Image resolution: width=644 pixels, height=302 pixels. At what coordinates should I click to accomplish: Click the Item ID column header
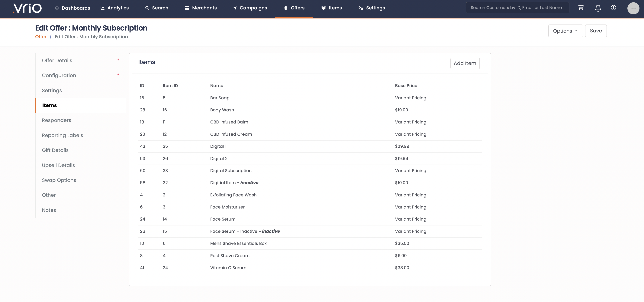[170, 86]
